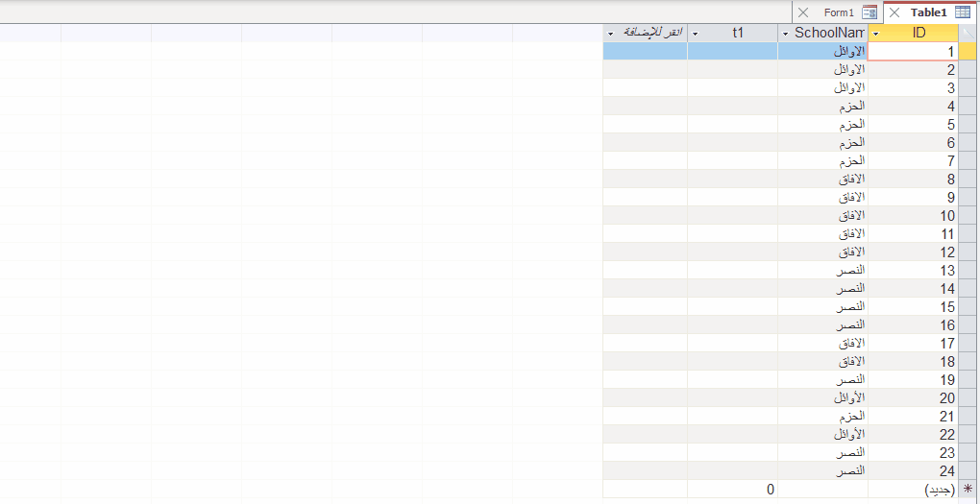Open the ID column filter dropdown arrow
The image size is (980, 504).
coord(875,34)
